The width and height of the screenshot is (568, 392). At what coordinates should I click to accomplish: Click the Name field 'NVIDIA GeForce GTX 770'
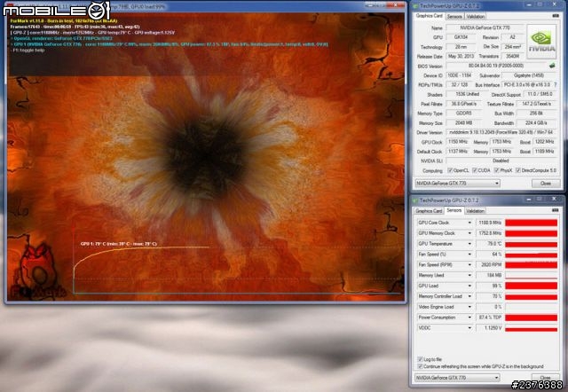[484, 27]
